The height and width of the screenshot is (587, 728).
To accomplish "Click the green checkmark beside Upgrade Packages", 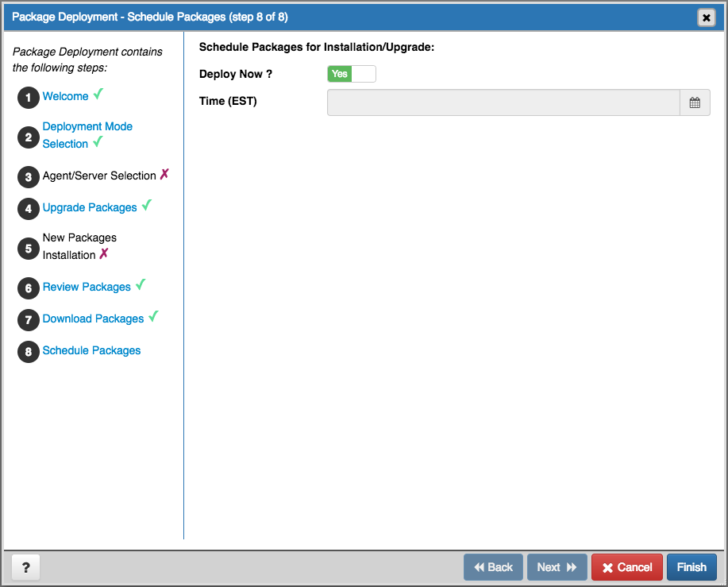I will click(x=147, y=205).
